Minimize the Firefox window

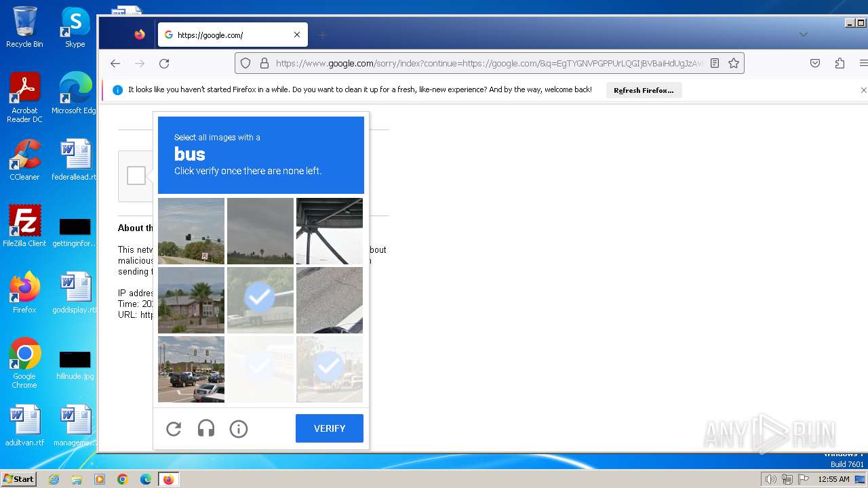[850, 23]
